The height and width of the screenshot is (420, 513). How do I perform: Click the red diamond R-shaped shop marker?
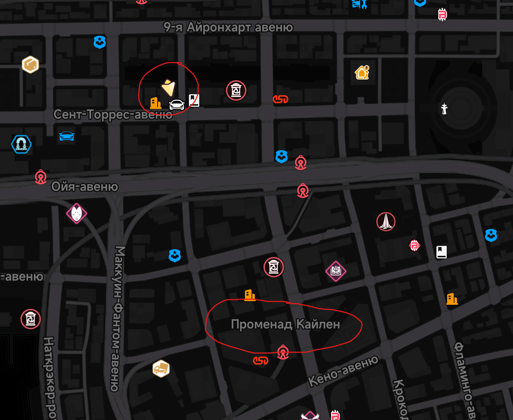point(415,245)
